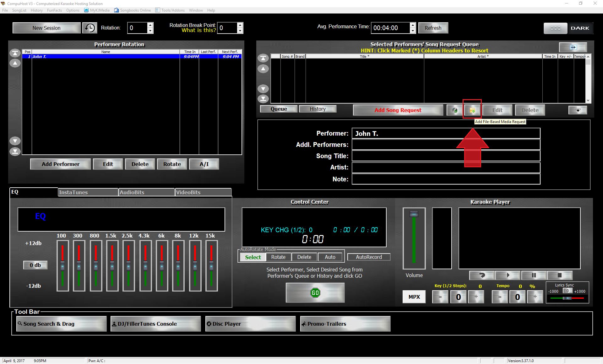The width and height of the screenshot is (603, 364).
Task: Open the session history clock icon
Action: [x=90, y=28]
